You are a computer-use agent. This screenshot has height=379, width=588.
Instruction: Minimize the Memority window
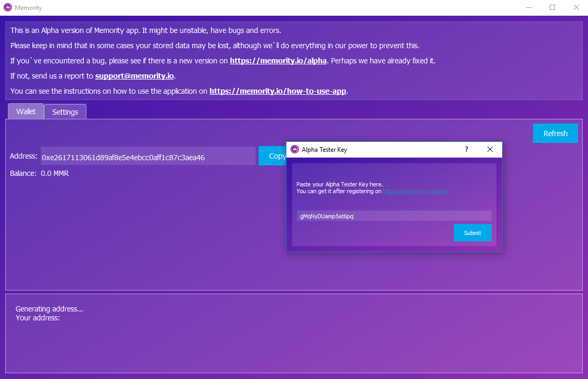tap(529, 7)
